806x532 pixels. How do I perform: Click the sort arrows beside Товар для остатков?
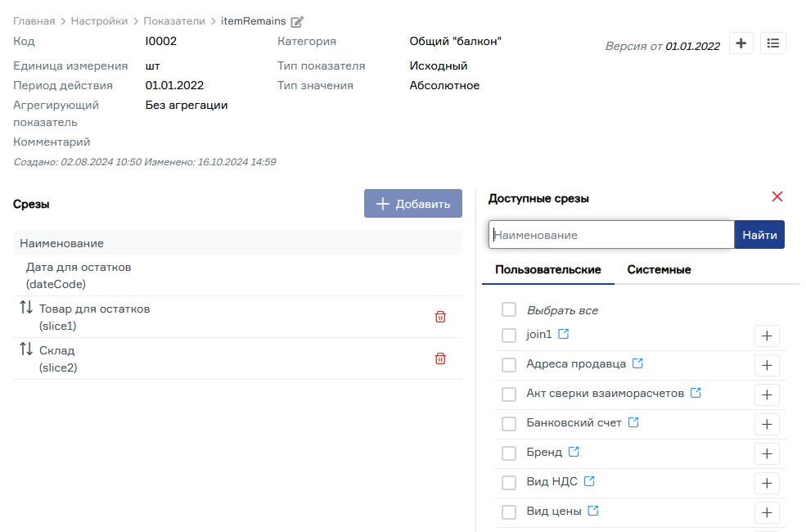tap(26, 309)
